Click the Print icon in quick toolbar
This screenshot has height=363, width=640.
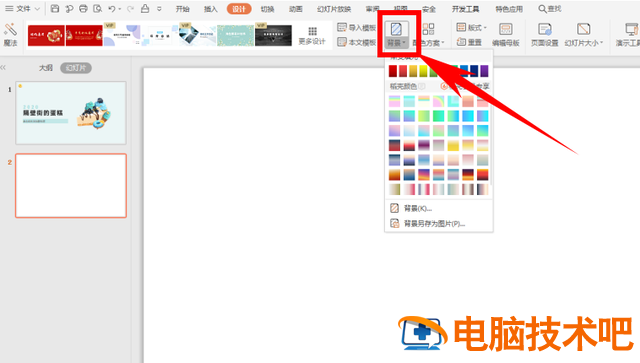[83, 9]
